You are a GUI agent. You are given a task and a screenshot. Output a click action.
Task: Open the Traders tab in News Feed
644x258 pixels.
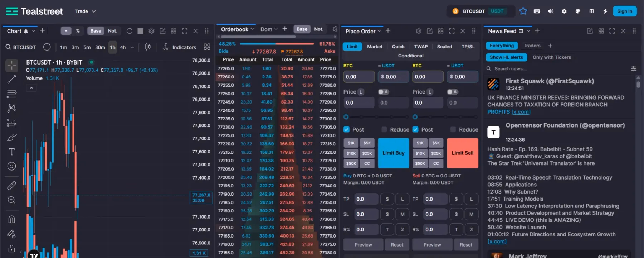[x=532, y=46]
